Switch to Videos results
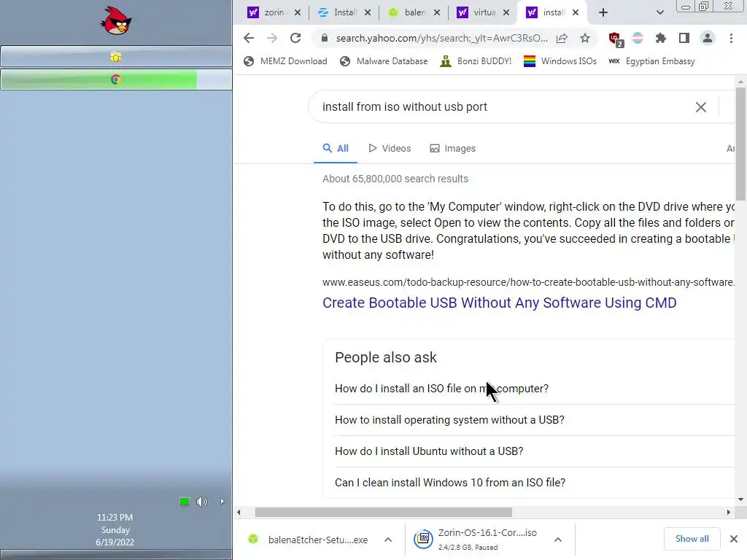Screen dimensions: 747x560 point(390,149)
